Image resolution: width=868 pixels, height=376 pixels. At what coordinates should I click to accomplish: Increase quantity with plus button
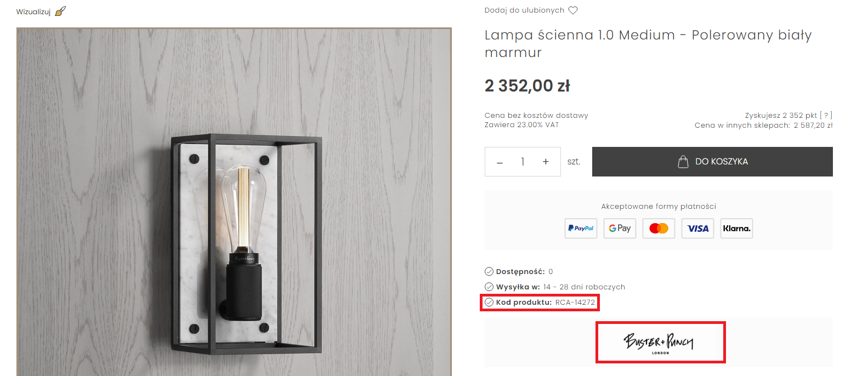point(546,162)
